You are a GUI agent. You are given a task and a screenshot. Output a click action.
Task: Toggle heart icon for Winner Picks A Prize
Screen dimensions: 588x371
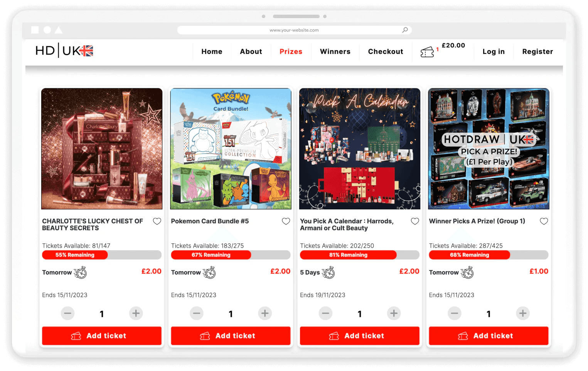[x=544, y=221]
